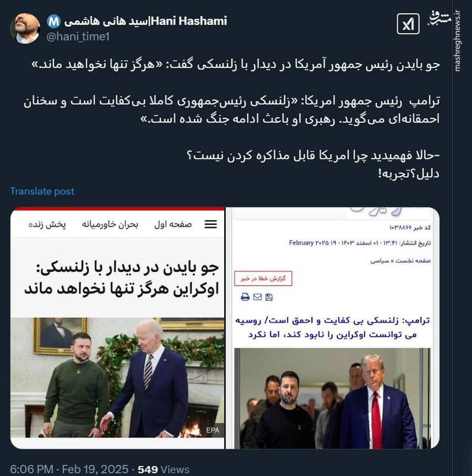Click the 6:06 PM Feb 19, 2025 timestamp
Viewport: 472px width, 476px height.
click(x=69, y=469)
